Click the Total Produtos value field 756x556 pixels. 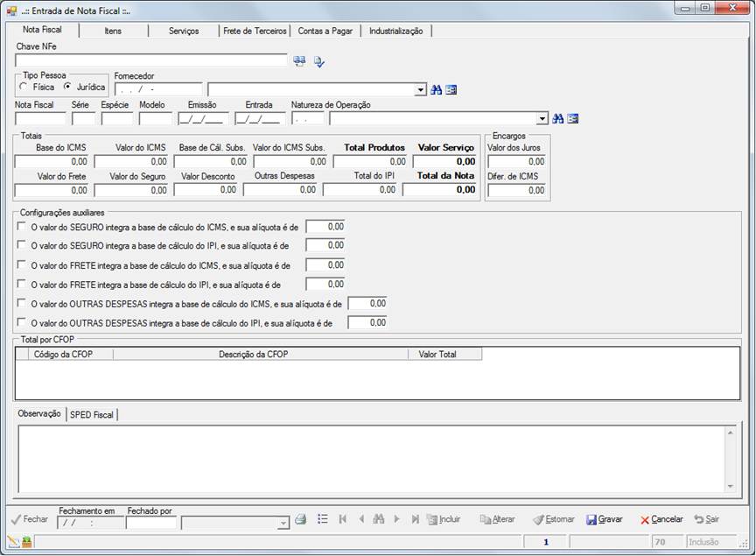(370, 161)
